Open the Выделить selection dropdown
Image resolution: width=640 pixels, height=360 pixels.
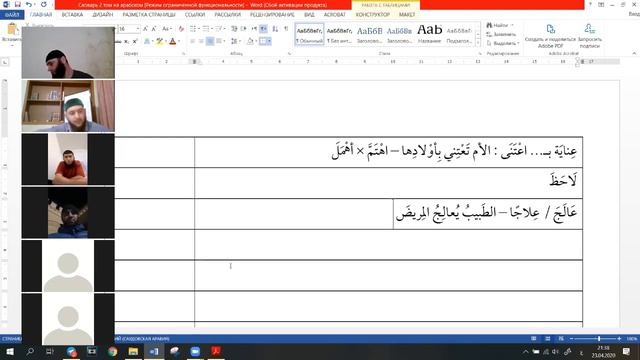click(503, 43)
